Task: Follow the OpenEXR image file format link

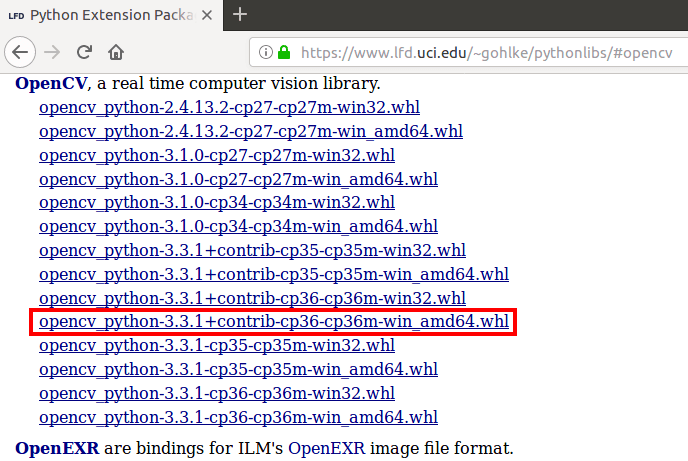Action: pyautogui.click(x=326, y=448)
